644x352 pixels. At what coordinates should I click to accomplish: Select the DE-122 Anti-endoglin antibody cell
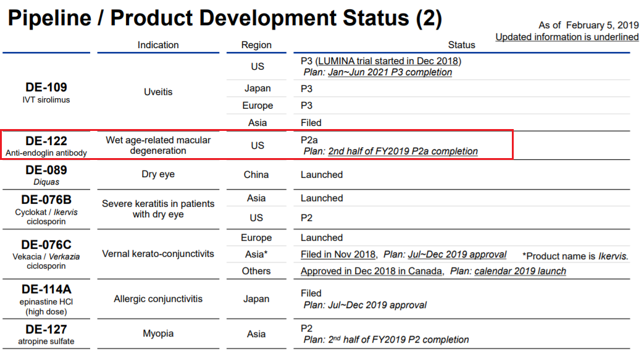coord(46,146)
